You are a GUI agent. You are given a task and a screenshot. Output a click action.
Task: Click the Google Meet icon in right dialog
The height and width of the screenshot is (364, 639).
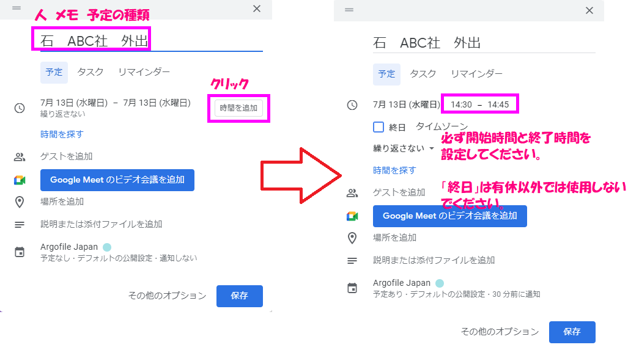(x=352, y=216)
